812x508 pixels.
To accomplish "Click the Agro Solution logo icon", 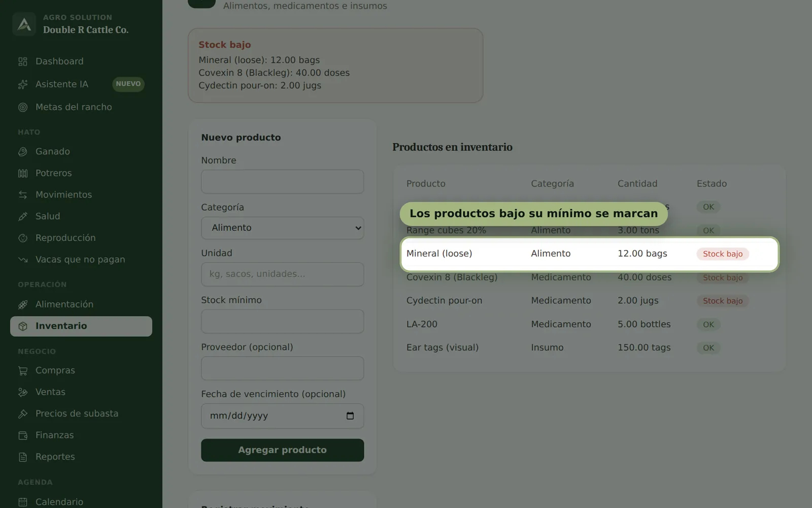I will point(24,24).
